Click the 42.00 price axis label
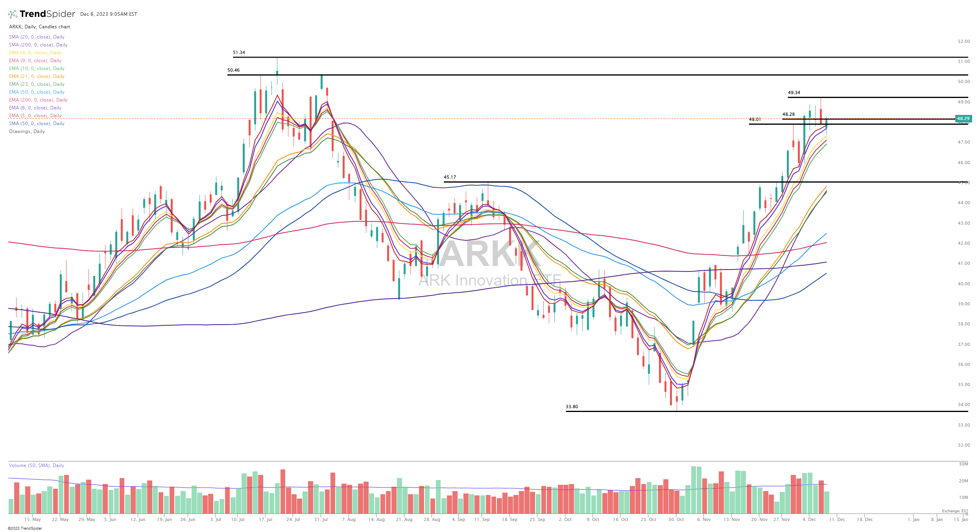This screenshot has width=980, height=532. (x=964, y=243)
